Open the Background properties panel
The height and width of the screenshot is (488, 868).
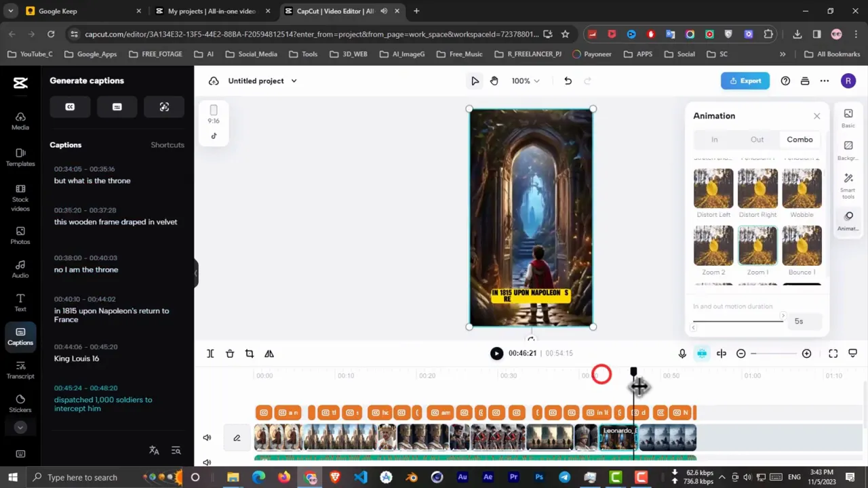pyautogui.click(x=848, y=150)
